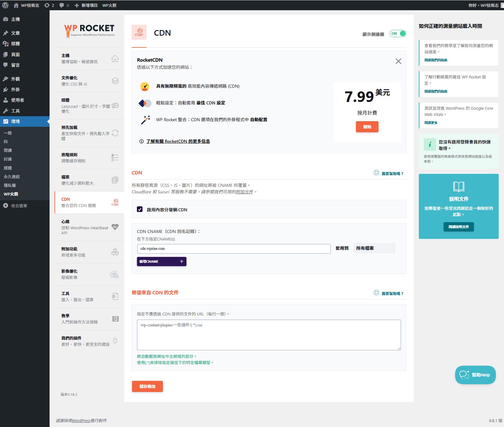The width and height of the screenshot is (504, 427).
Task: Open the 進階規則 list icon tab
Action: click(x=115, y=158)
